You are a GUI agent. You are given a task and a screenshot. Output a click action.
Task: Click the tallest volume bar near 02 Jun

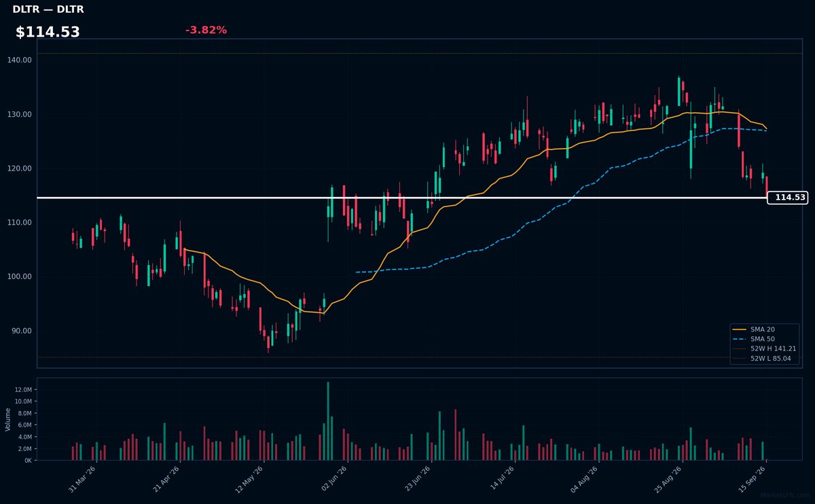point(328,421)
